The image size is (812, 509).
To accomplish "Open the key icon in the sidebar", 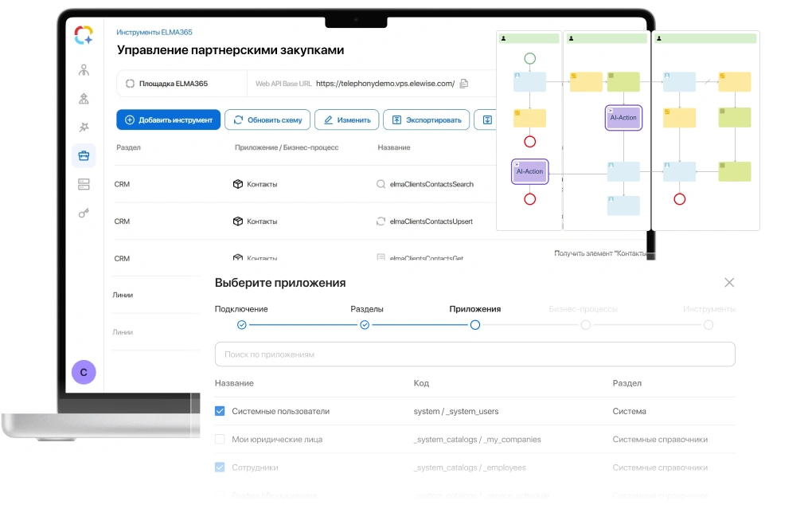I will pyautogui.click(x=84, y=213).
